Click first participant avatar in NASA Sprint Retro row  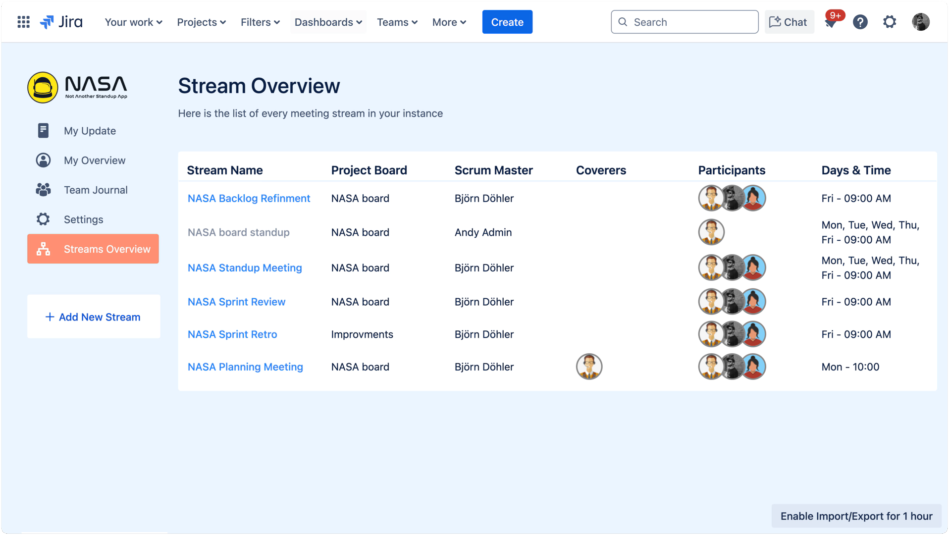(711, 334)
